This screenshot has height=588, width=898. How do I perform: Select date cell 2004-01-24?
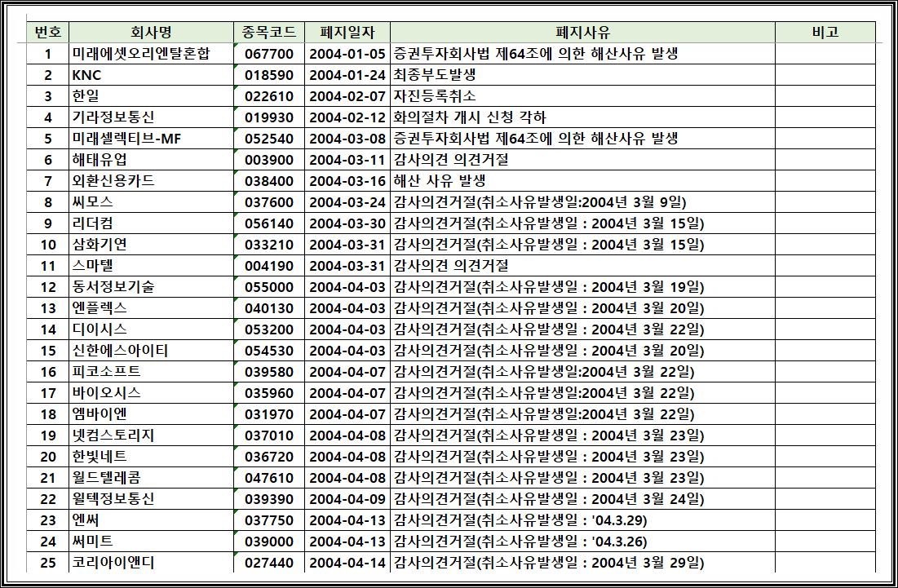[x=347, y=75]
